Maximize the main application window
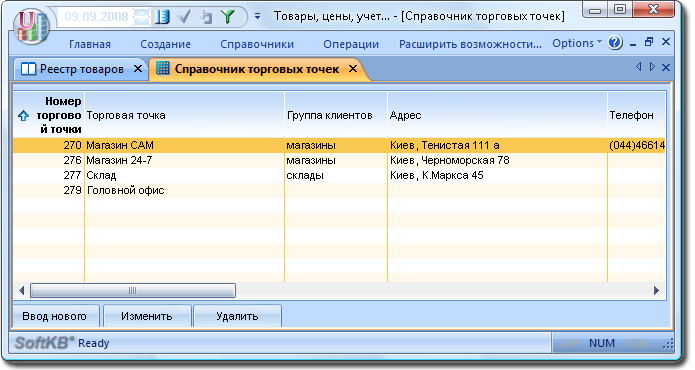Image resolution: width=695 pixels, height=370 pixels. coord(620,9)
